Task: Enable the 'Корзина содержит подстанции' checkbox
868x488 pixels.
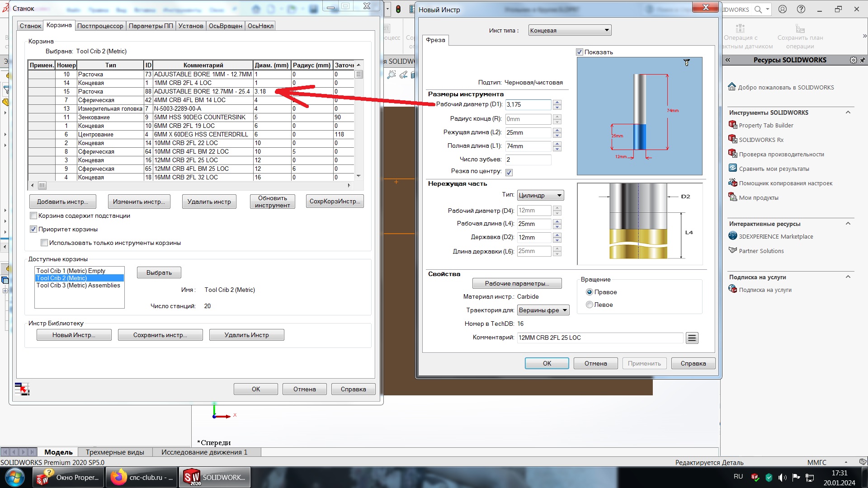Action: tap(33, 216)
